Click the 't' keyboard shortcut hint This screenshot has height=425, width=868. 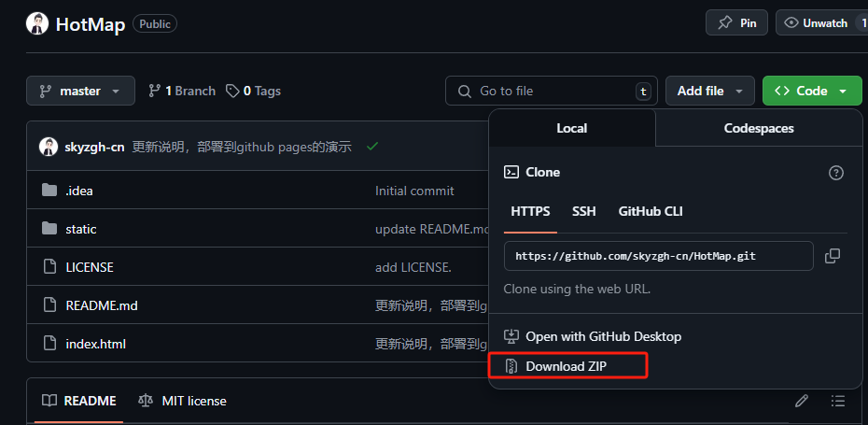[x=643, y=92]
